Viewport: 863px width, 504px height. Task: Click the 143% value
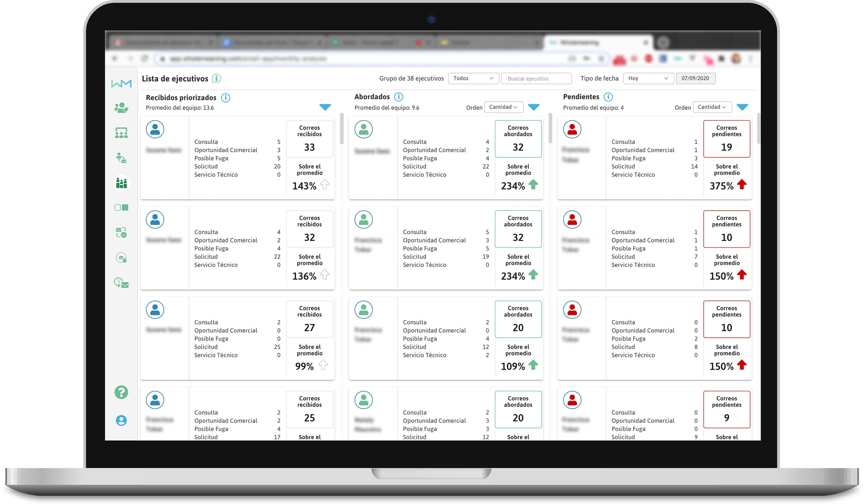pyautogui.click(x=304, y=186)
